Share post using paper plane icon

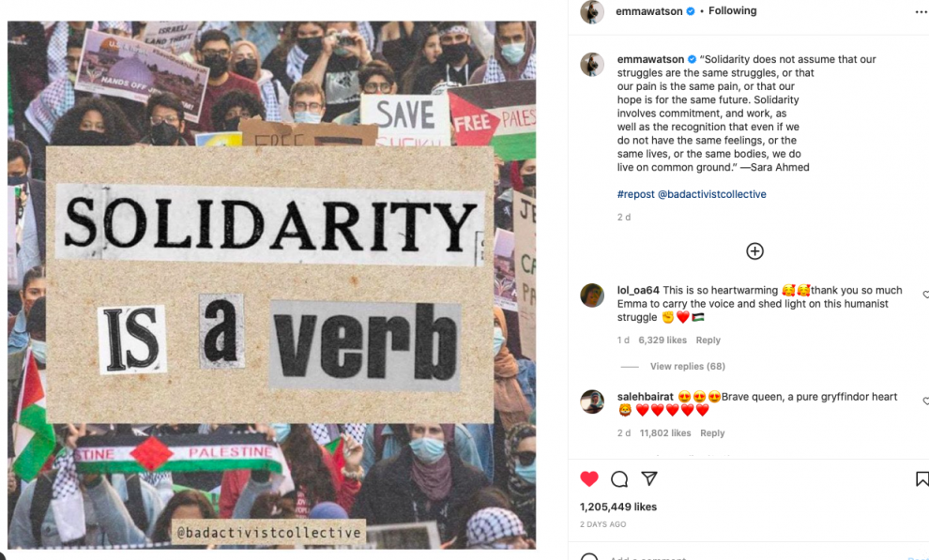649,478
